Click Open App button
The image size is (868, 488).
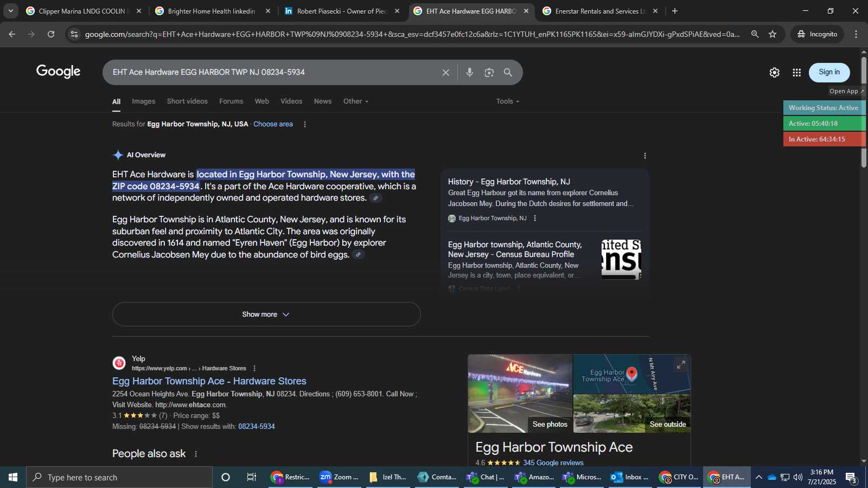(846, 91)
